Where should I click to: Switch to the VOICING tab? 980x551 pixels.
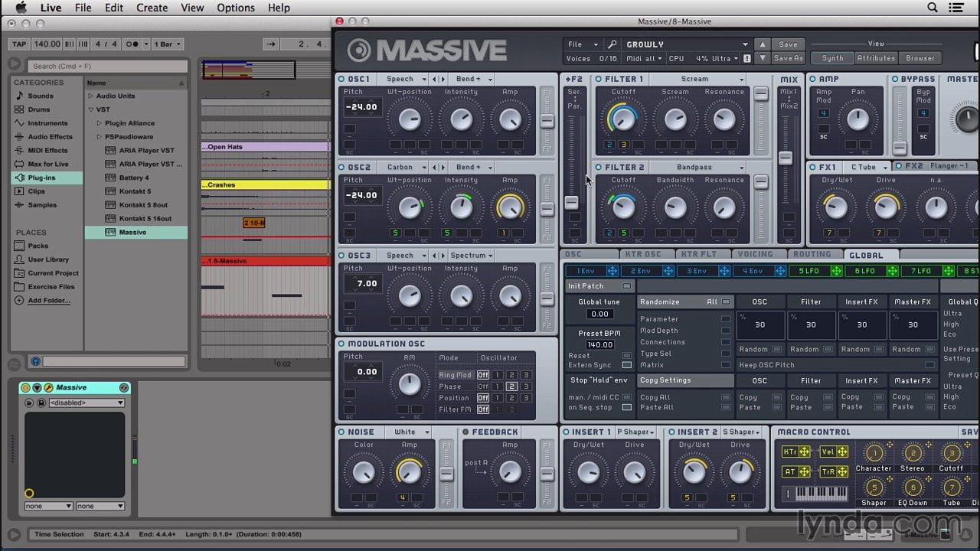pyautogui.click(x=756, y=255)
